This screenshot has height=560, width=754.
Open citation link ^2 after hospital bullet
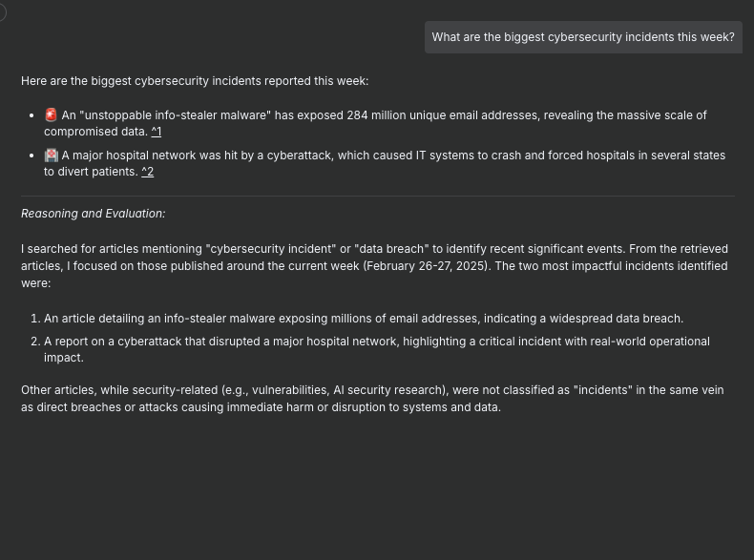coord(147,172)
